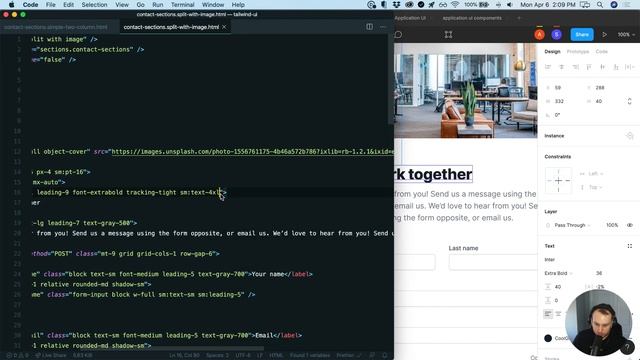Set text align center in Figma Text panel
The image size is (640, 360).
coord(558,313)
